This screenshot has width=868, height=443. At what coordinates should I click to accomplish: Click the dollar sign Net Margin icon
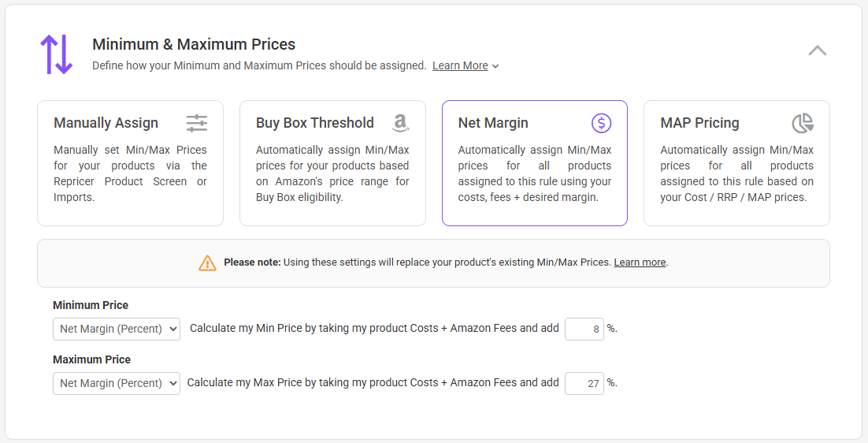[x=601, y=123]
